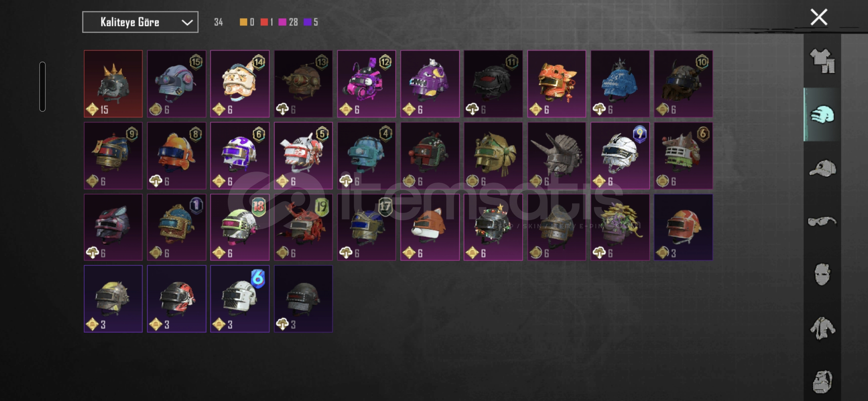Screen dimensions: 868x401
Task: Open the sunglasses category icon
Action: coord(822,222)
